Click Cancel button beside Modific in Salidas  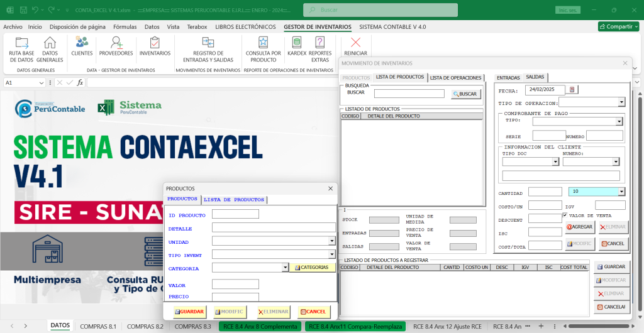613,244
